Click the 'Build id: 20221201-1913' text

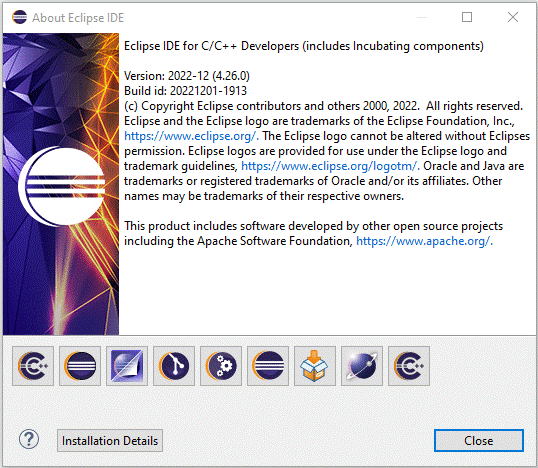[185, 91]
